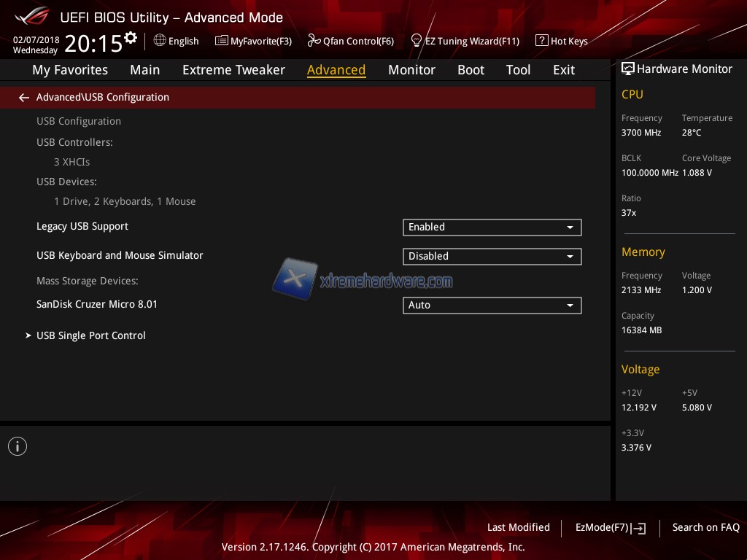Click the back arrow to Advanced menu
The width and height of the screenshot is (747, 560).
point(24,98)
